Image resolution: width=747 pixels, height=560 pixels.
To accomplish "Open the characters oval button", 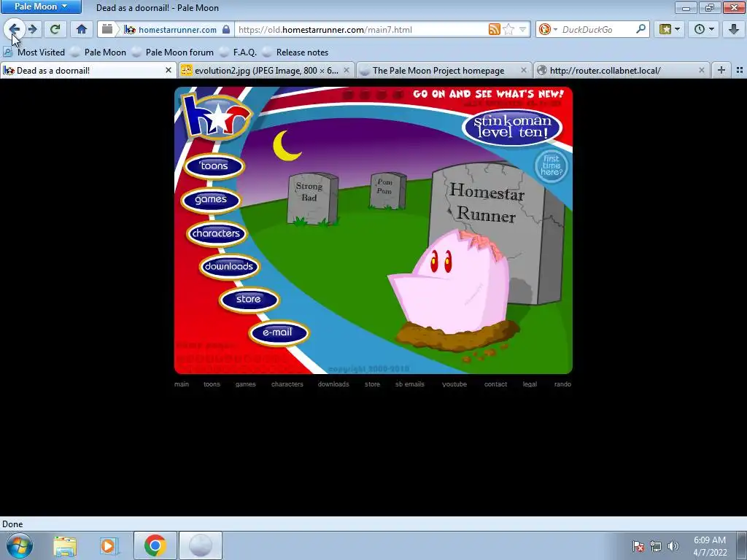I will point(216,233).
